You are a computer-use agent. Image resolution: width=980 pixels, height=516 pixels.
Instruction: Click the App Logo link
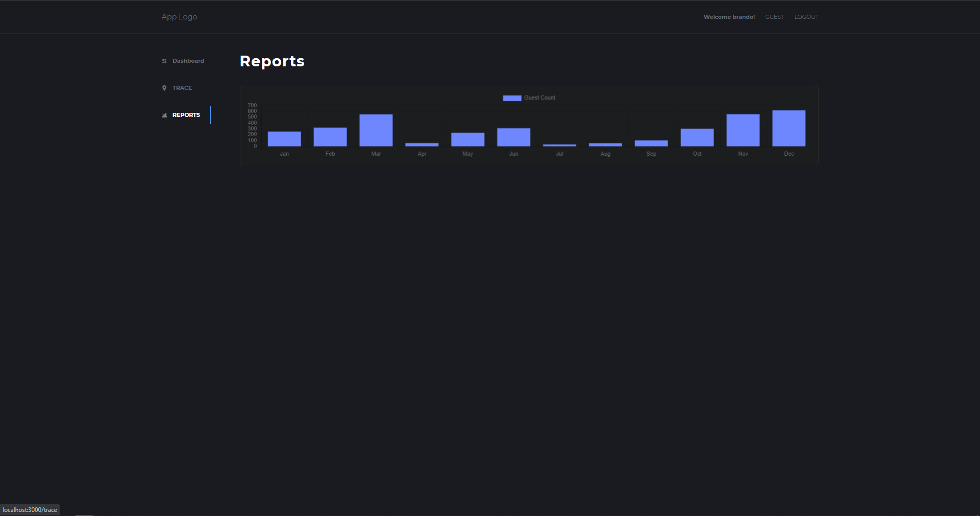point(179,17)
